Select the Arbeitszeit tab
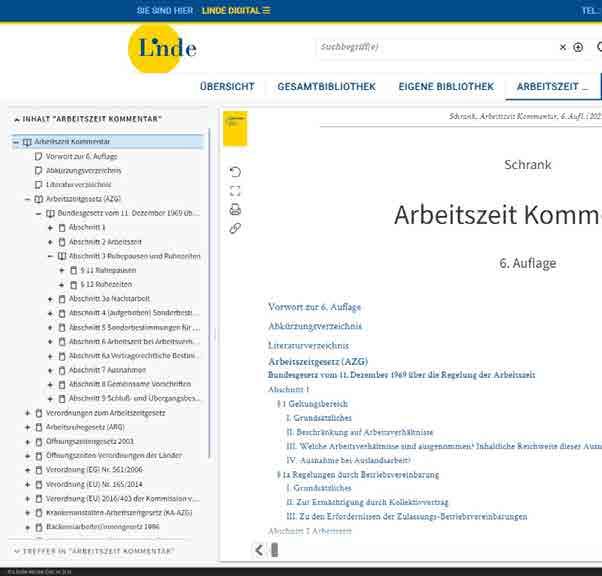 click(552, 87)
